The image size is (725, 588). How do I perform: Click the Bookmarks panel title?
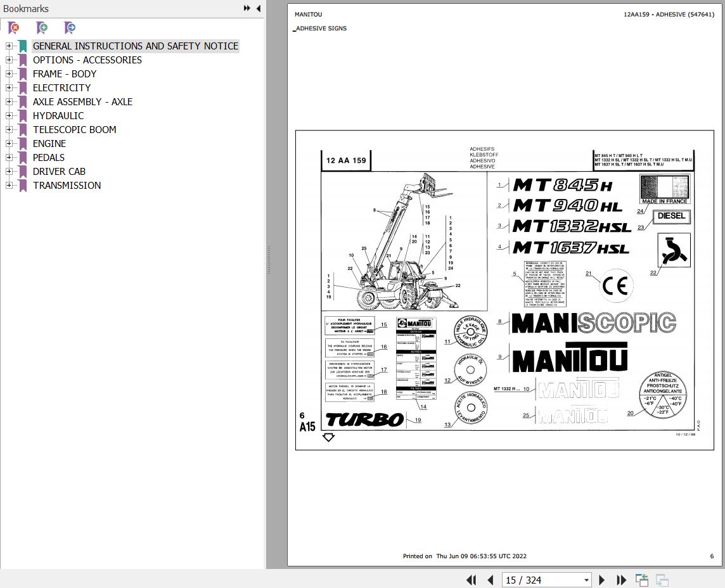(26, 8)
